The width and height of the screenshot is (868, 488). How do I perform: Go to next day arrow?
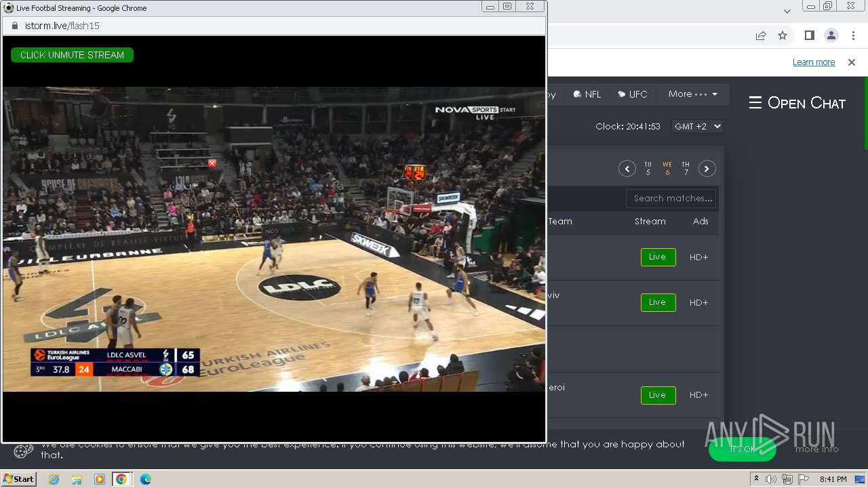coord(707,169)
